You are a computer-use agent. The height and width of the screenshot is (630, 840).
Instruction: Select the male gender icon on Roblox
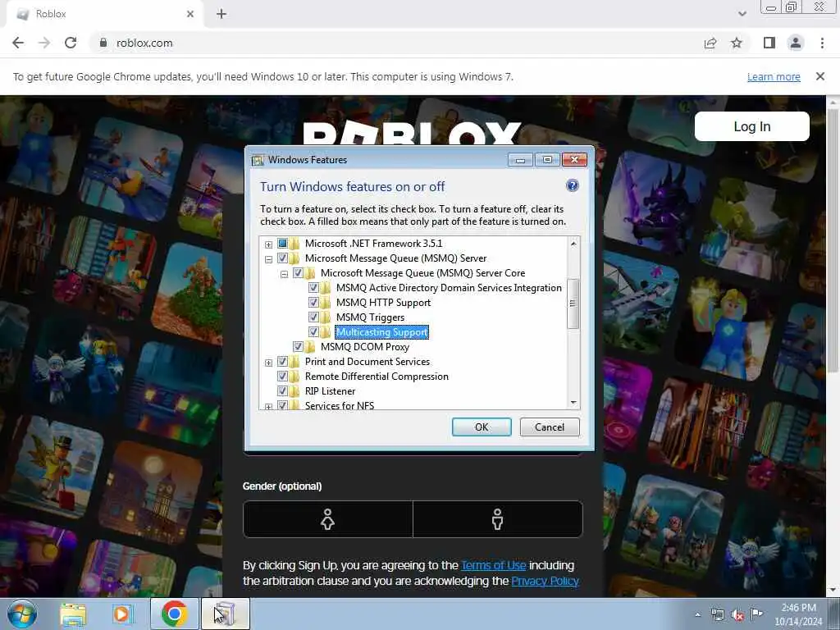click(x=498, y=519)
